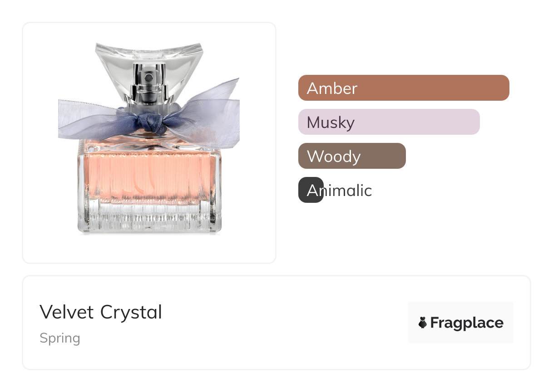The width and height of the screenshot is (553, 392).
Task: Open the Fragplace logo badge
Action: [460, 323]
